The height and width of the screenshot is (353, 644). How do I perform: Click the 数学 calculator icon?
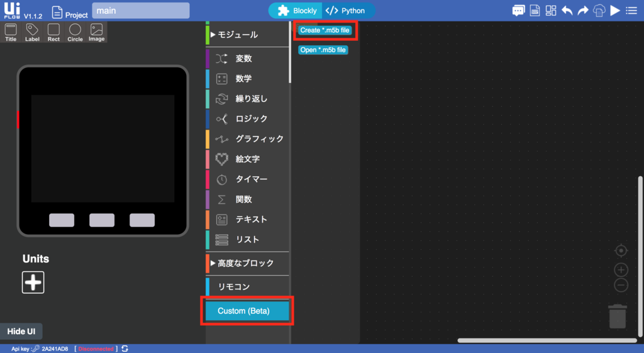pos(222,79)
